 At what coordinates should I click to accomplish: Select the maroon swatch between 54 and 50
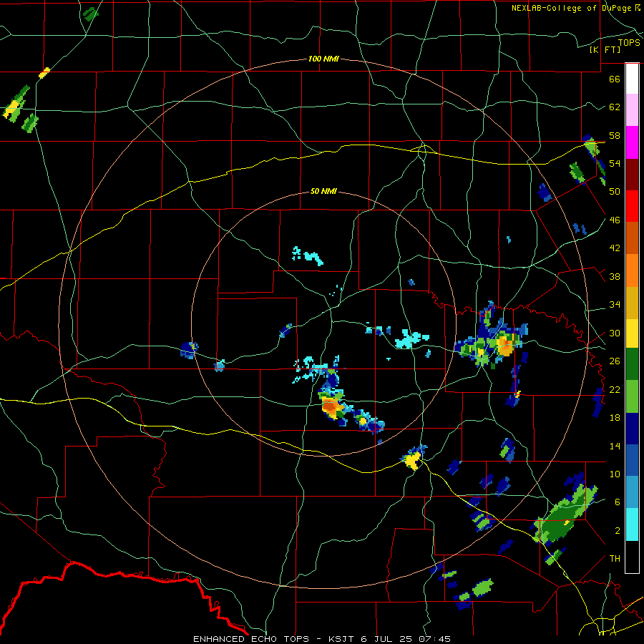(x=632, y=175)
